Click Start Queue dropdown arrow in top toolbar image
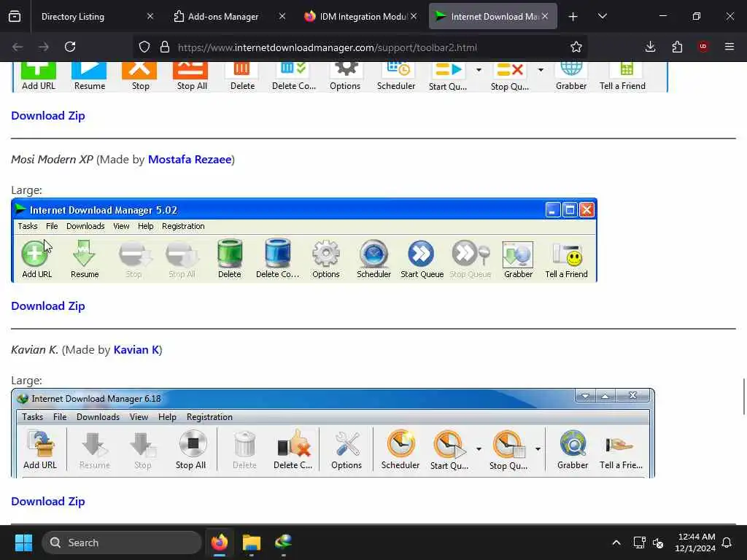Viewport: 747px width, 560px height. (479, 70)
